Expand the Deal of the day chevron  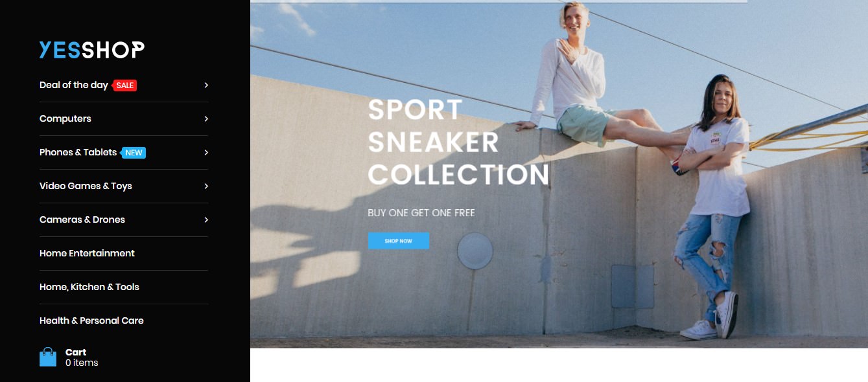206,85
